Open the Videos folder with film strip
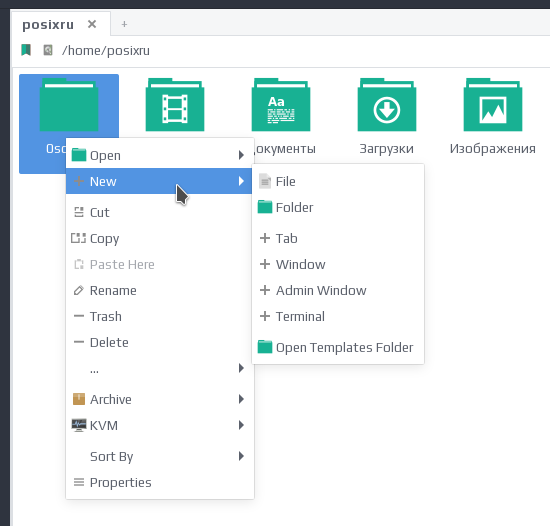 [175, 105]
